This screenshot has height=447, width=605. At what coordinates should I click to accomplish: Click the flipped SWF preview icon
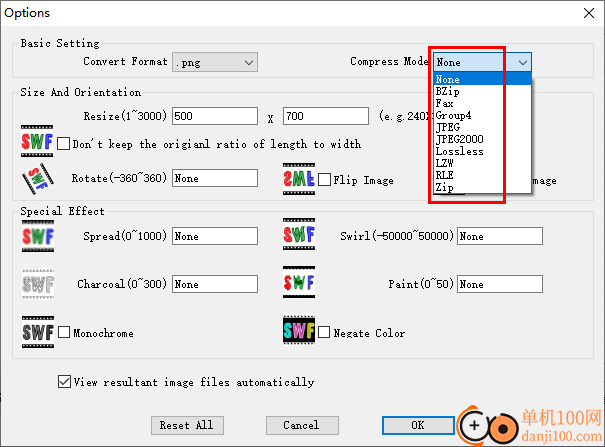click(x=299, y=179)
